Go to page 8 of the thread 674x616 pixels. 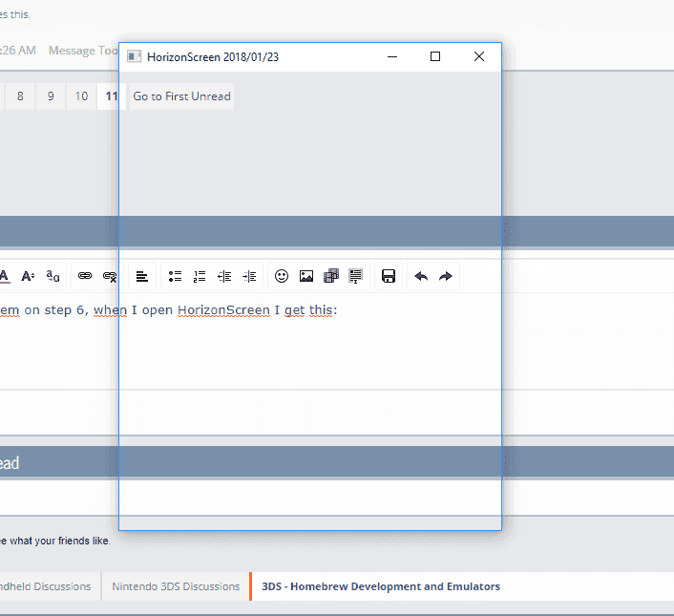click(20, 96)
